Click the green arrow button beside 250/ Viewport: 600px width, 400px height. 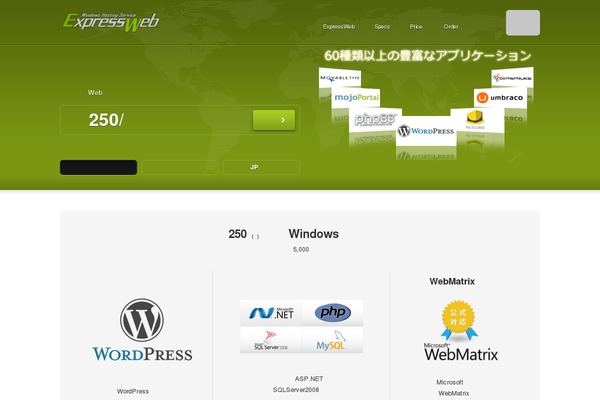274,120
